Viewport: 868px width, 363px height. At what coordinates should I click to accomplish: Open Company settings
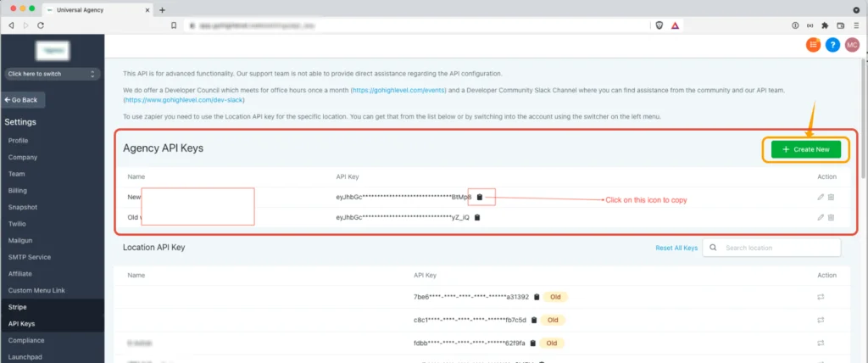pyautogui.click(x=23, y=158)
